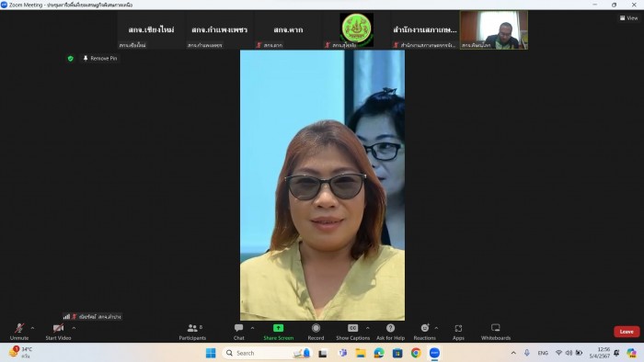
Task: Expand chat options arrow beside Chat
Action: tap(252, 328)
